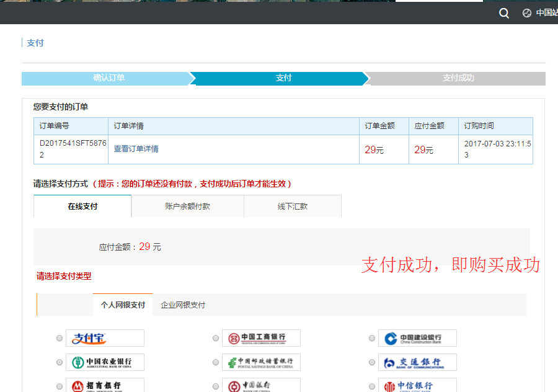Switch to the 账户余额付款 tab
This screenshot has height=392, width=558.
(187, 206)
